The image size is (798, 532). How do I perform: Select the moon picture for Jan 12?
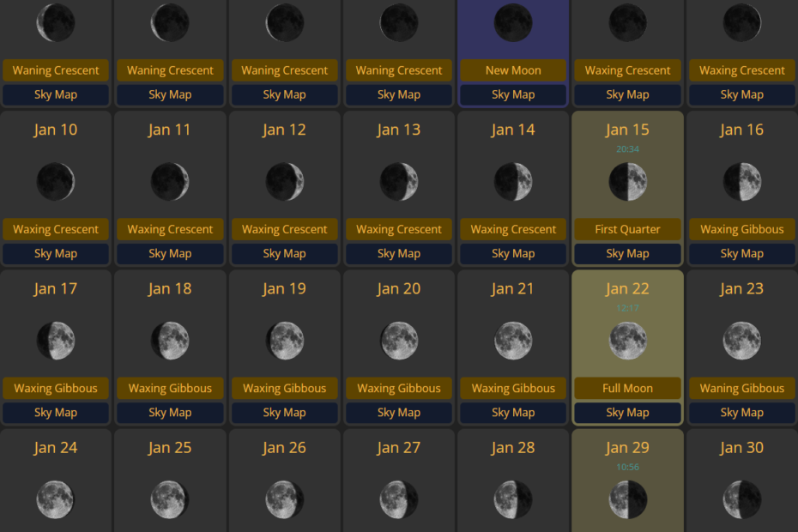point(285,182)
